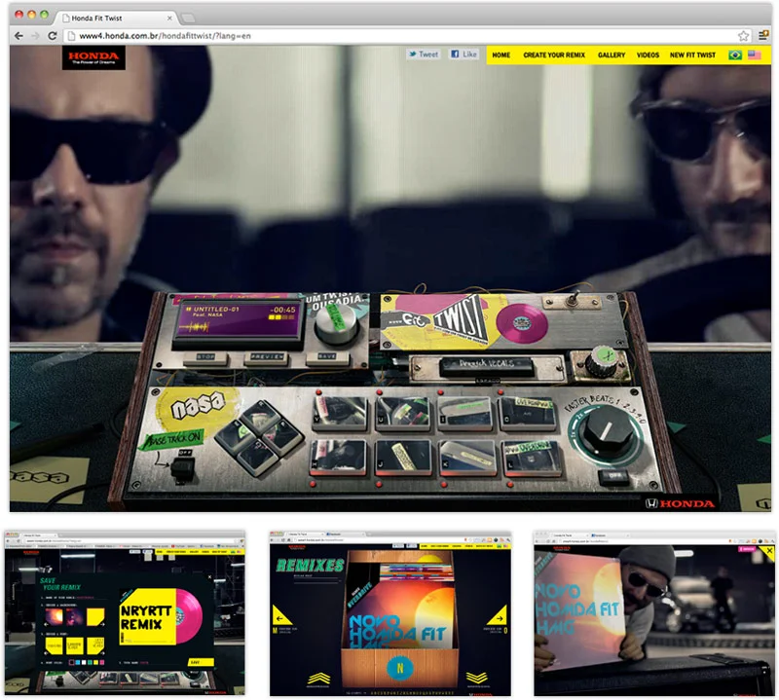Reload the page with the refresh icon
Image resolution: width=779 pixels, height=700 pixels.
click(x=53, y=36)
